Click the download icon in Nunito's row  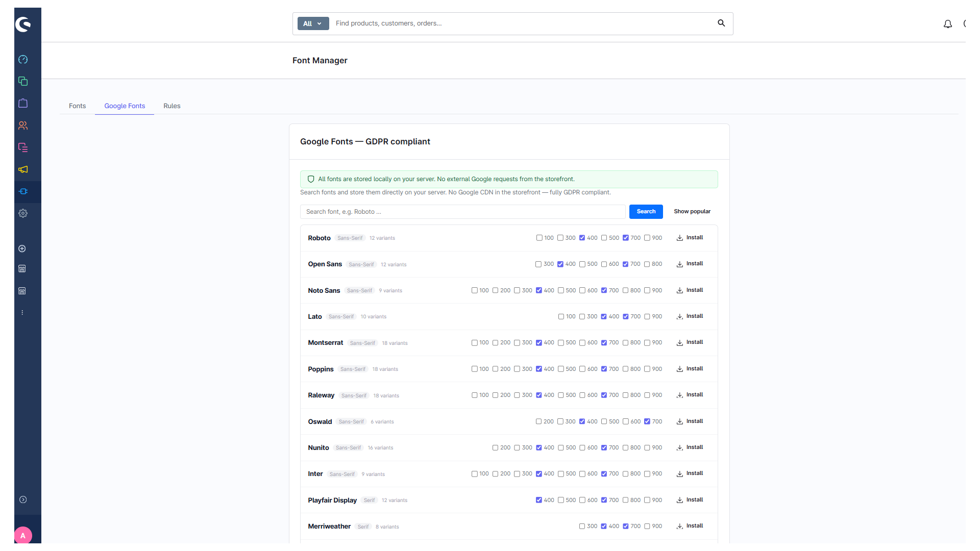(680, 448)
